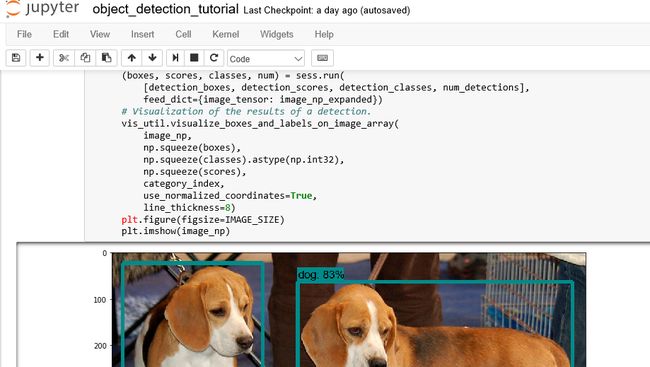Click the comment line about visualization results
Viewport: 650px width, 367px height.
pos(246,112)
